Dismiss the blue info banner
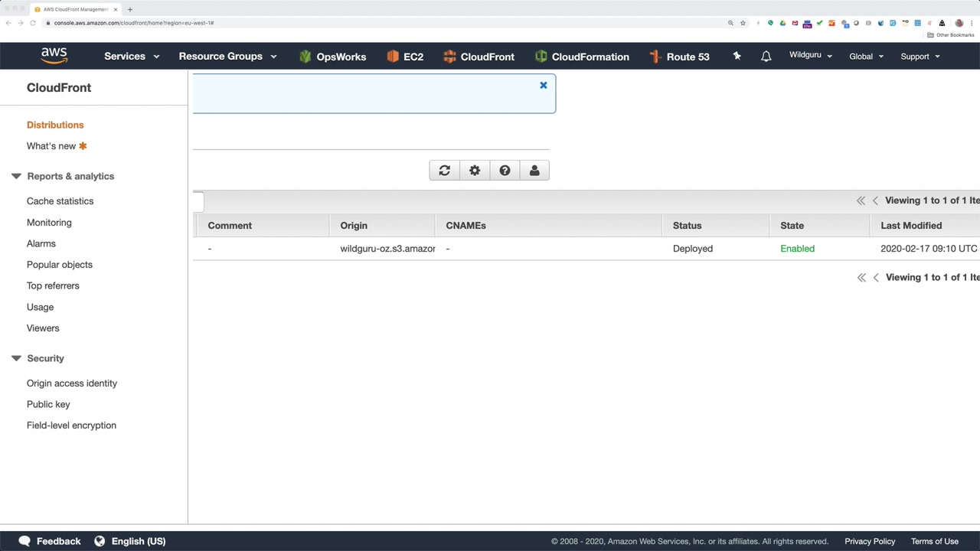Screen dimensions: 980x551 544,85
